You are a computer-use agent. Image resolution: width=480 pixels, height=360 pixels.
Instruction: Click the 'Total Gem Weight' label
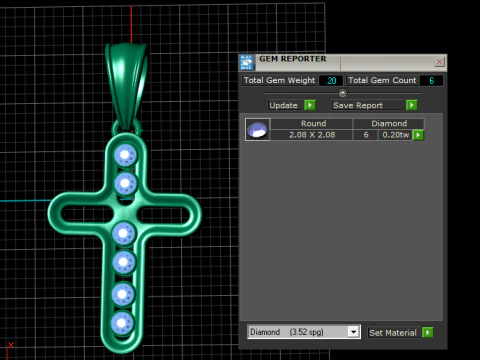point(279,80)
